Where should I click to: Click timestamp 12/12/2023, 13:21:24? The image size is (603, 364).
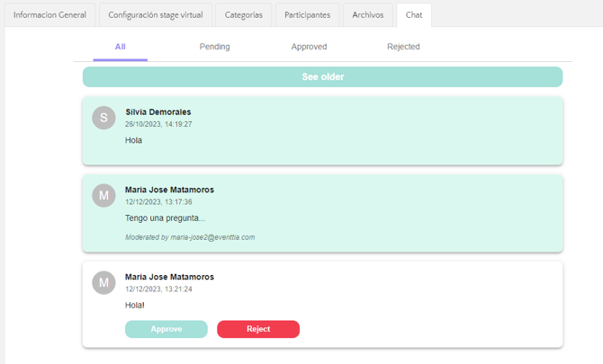point(158,289)
